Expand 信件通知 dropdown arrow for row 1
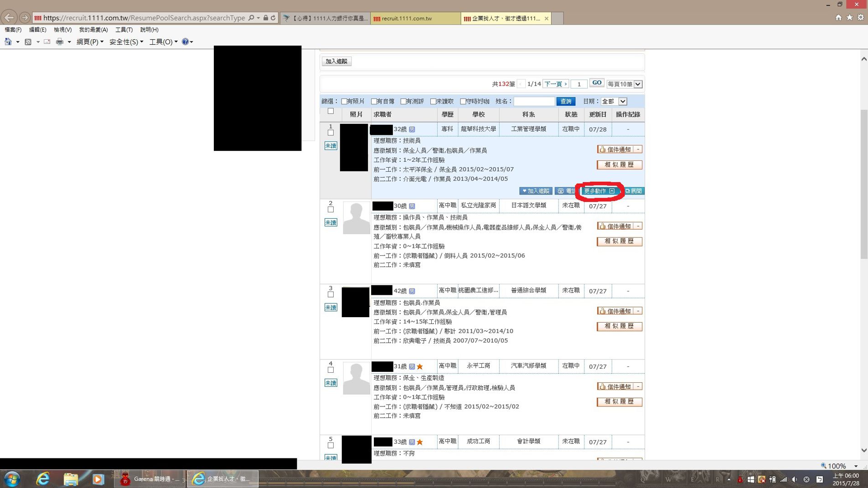Image resolution: width=868 pixels, height=488 pixels. (638, 149)
